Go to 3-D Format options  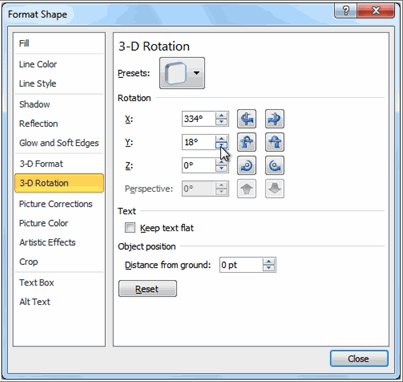pos(41,164)
